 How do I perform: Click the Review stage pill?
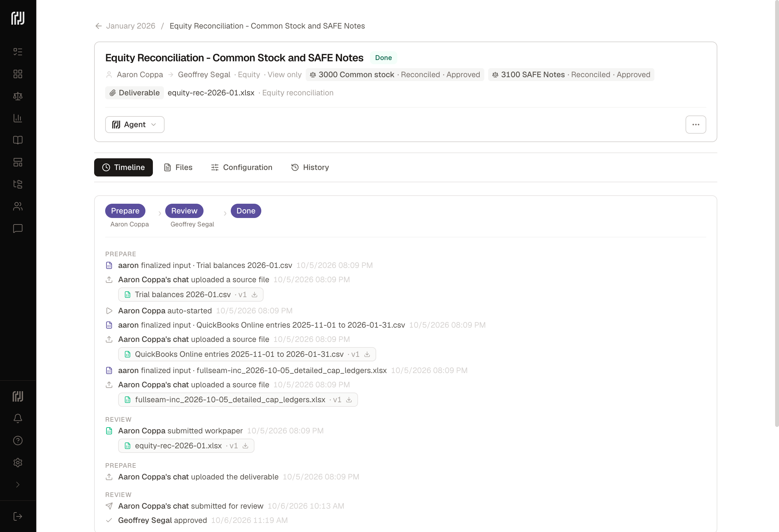point(184,211)
